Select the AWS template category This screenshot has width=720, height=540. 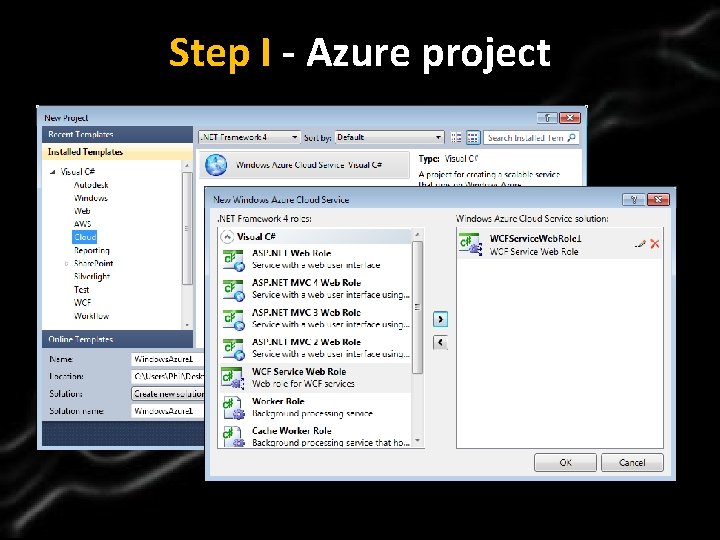coord(83,224)
